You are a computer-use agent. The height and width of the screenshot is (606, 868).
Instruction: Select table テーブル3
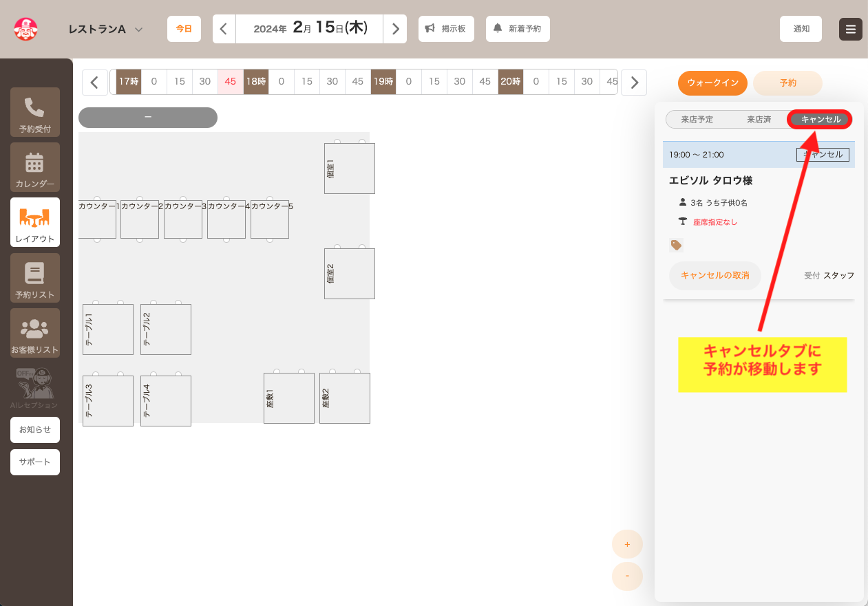(x=108, y=401)
